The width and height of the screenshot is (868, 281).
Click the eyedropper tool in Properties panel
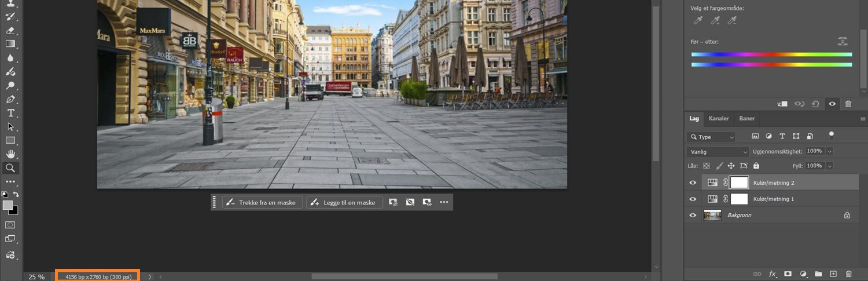[x=697, y=21]
